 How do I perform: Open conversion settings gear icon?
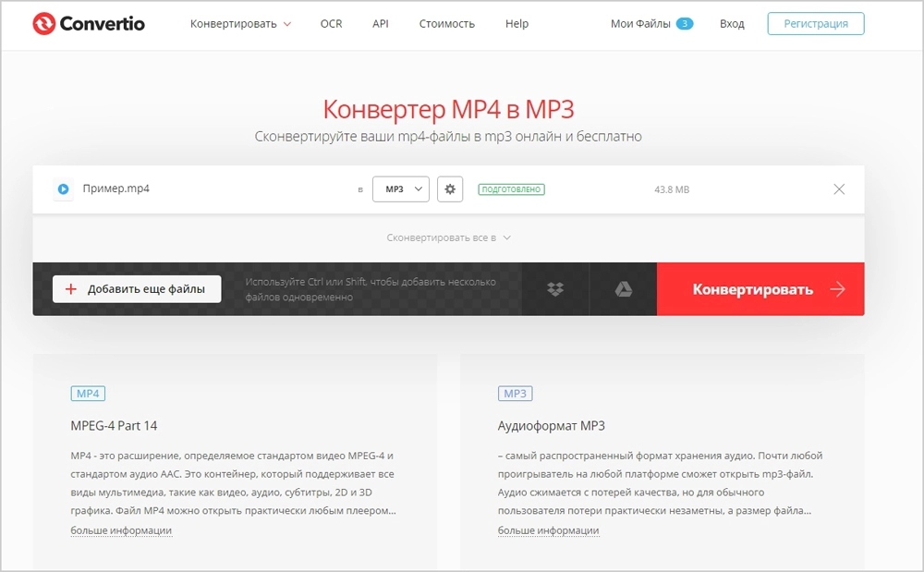pyautogui.click(x=450, y=189)
